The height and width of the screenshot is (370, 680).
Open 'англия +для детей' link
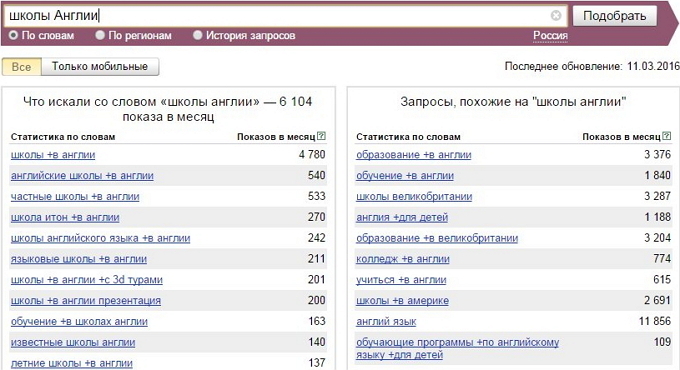(x=402, y=217)
